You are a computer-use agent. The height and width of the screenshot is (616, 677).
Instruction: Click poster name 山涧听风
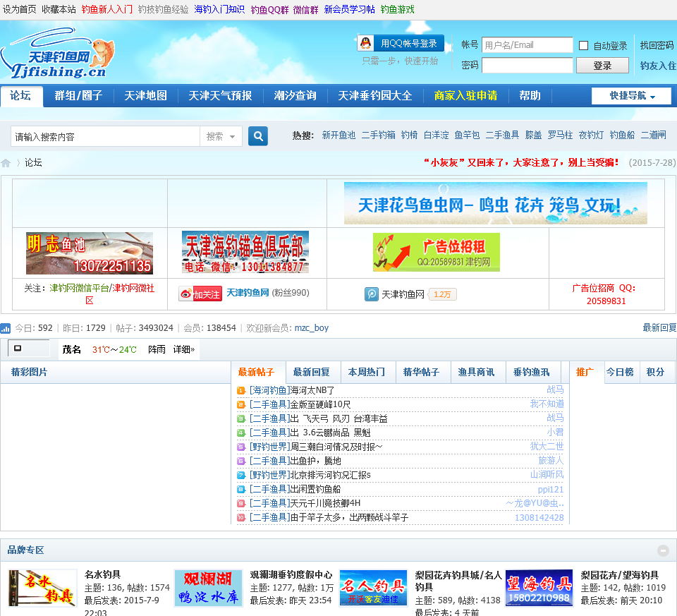547,475
